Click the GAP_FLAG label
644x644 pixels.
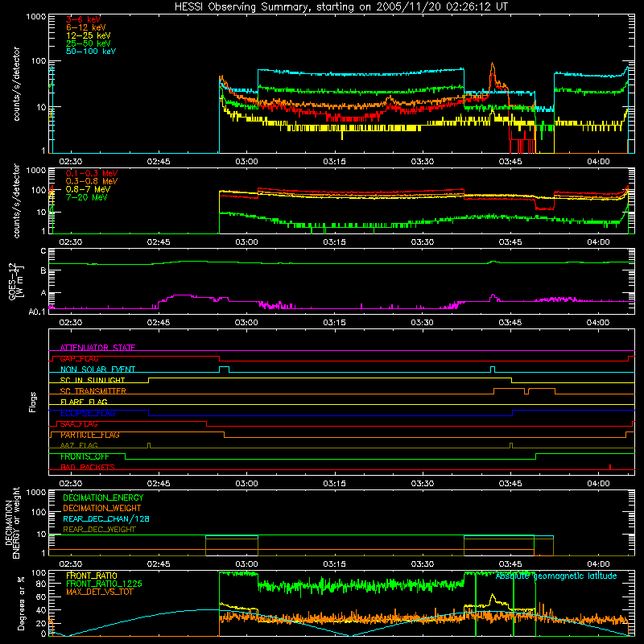[x=79, y=358]
